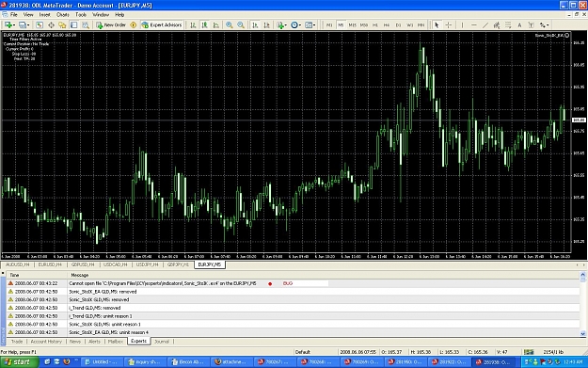Select the Vertical Line drawing tool
588x368 pixels.
click(462, 24)
